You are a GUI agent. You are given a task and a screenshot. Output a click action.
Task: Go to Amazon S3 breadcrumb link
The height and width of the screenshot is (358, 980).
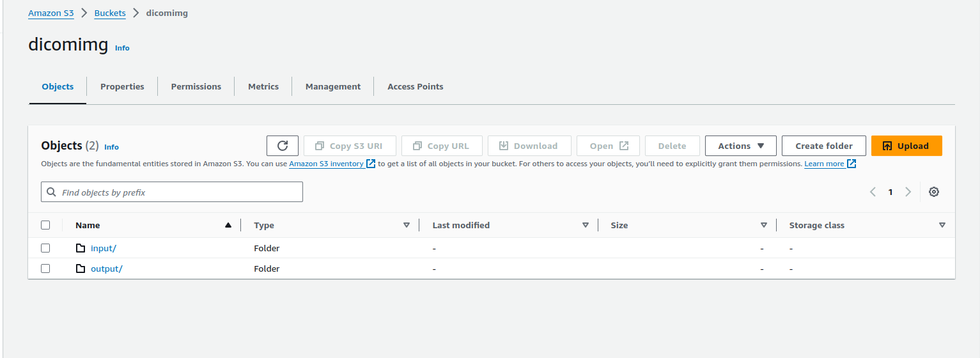51,13
